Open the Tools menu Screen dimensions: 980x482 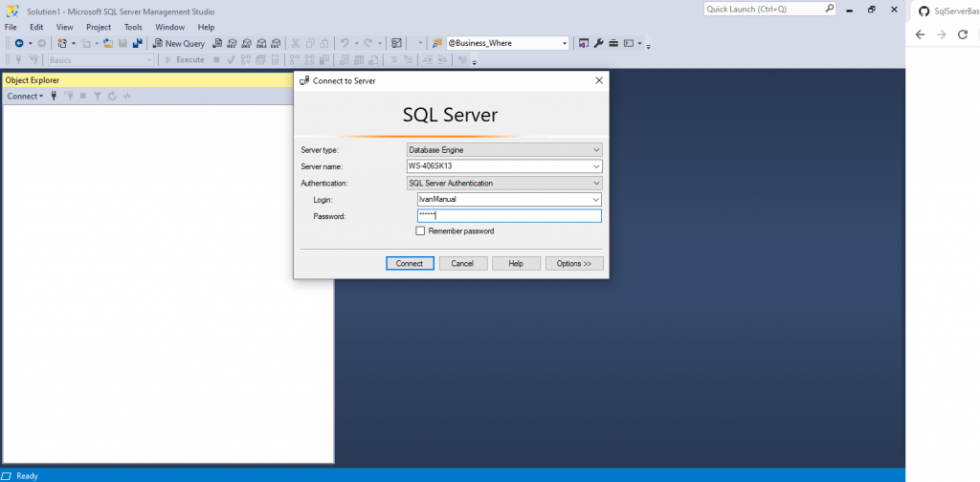click(133, 27)
